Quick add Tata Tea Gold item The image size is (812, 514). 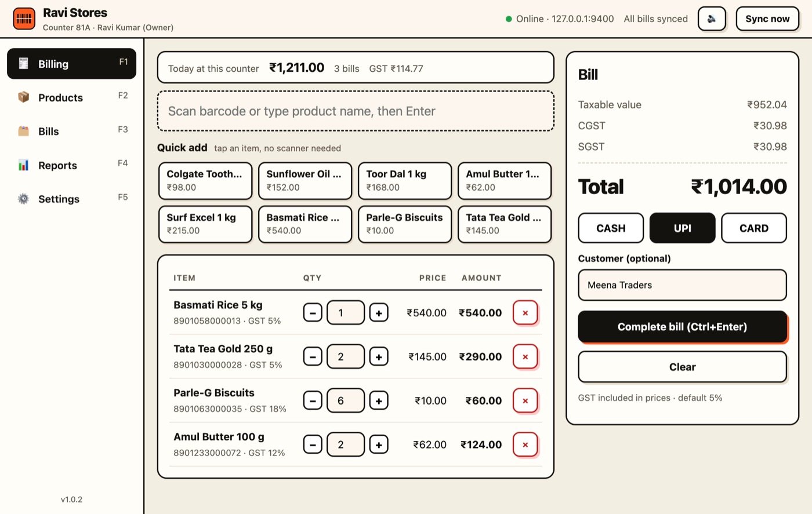[505, 224]
